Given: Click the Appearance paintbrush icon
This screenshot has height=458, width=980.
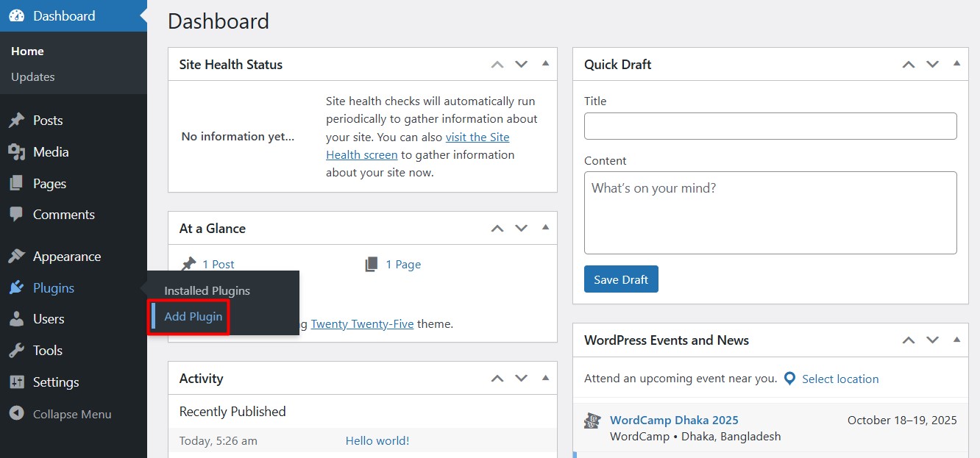Looking at the screenshot, I should click(16, 257).
